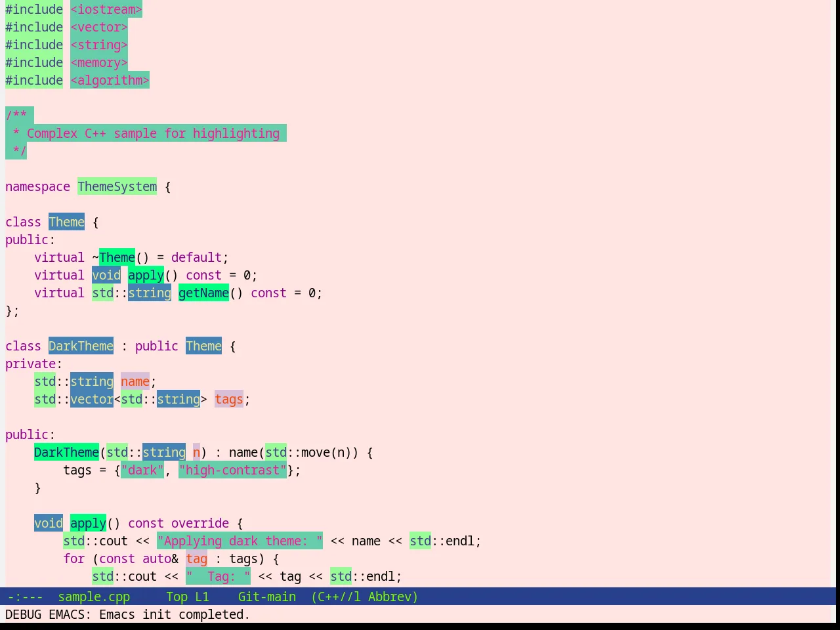This screenshot has height=630, width=840.
Task: Click the L1 line number in mode line
Action: (202, 597)
